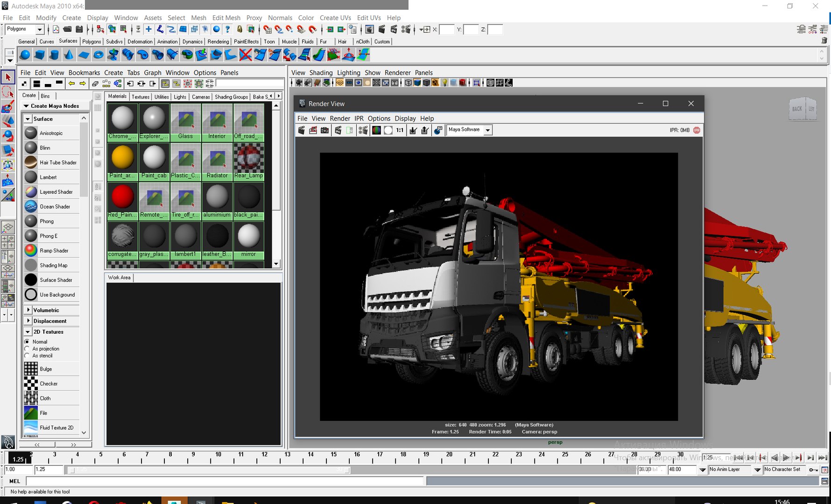
Task: Select the Red_Paint material swatch
Action: [122, 201]
